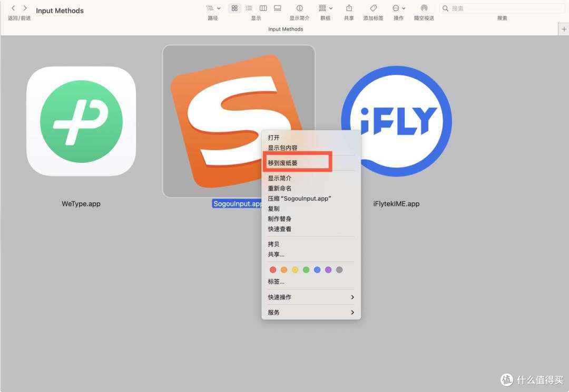569x392 pixels.
Task: Click the 添加标签 tag icon
Action: pos(374,8)
